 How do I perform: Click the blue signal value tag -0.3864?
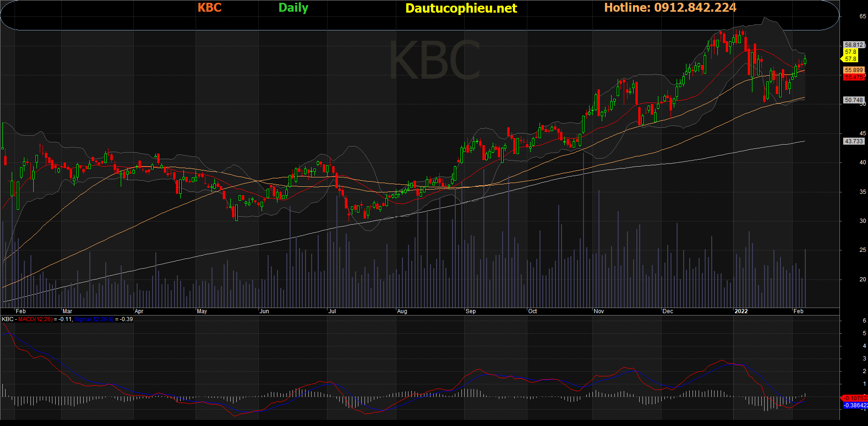(x=855, y=405)
